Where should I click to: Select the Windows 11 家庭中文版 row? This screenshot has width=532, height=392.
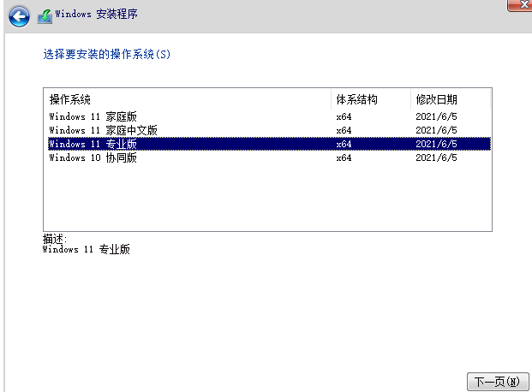click(269, 130)
